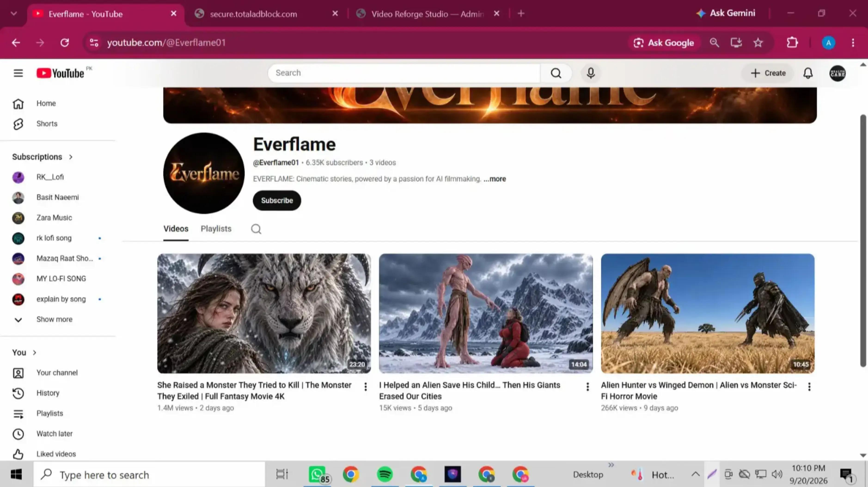Bookmark this page with the star icon
Image resolution: width=868 pixels, height=487 pixels.
point(758,43)
